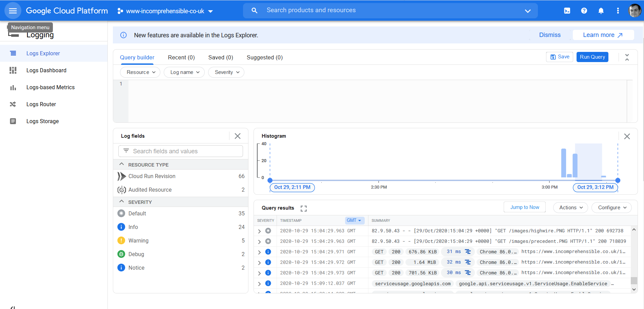Image resolution: width=644 pixels, height=309 pixels.
Task: Click the Logs Dashboard grid icon
Action: (13, 70)
